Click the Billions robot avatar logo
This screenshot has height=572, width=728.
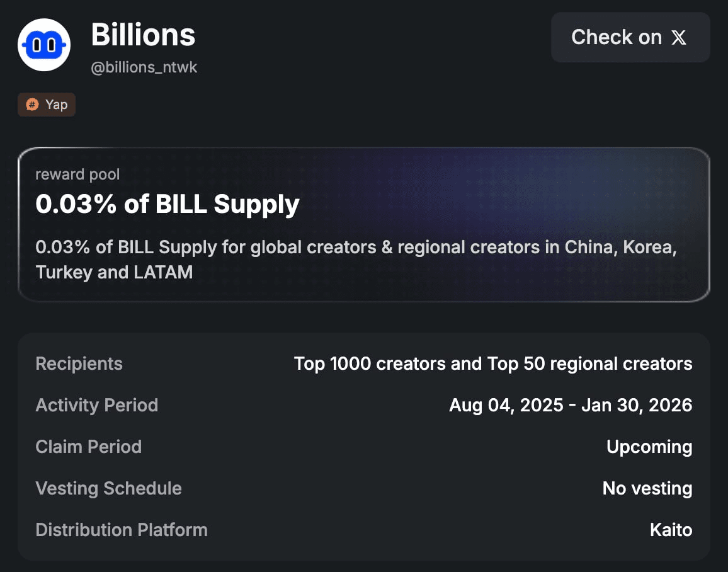pos(44,45)
